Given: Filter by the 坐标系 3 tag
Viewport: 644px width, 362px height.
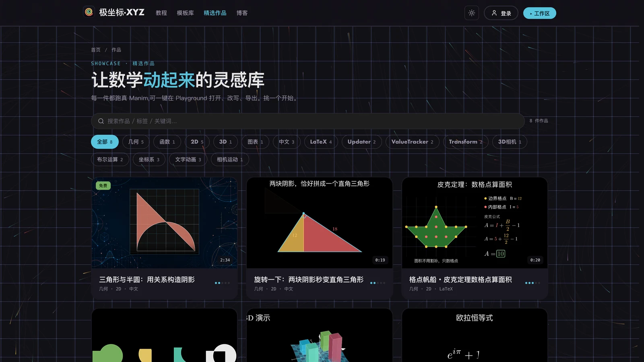Looking at the screenshot, I should [149, 159].
